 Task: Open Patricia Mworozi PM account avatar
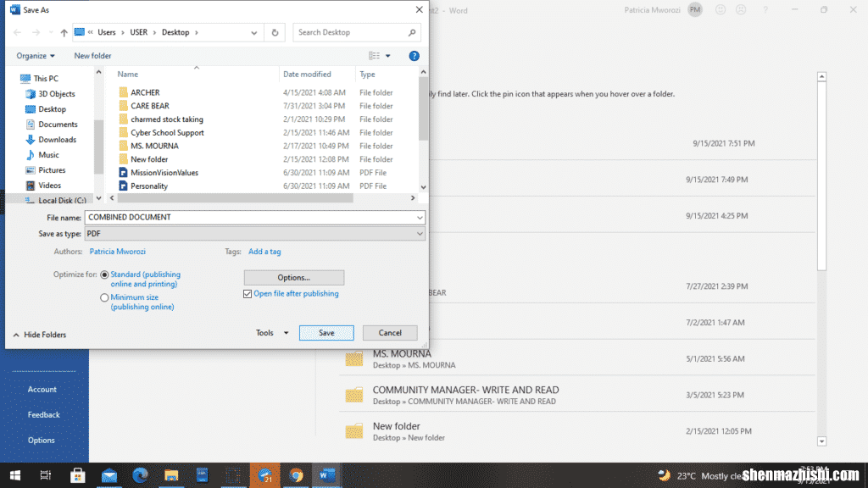695,10
